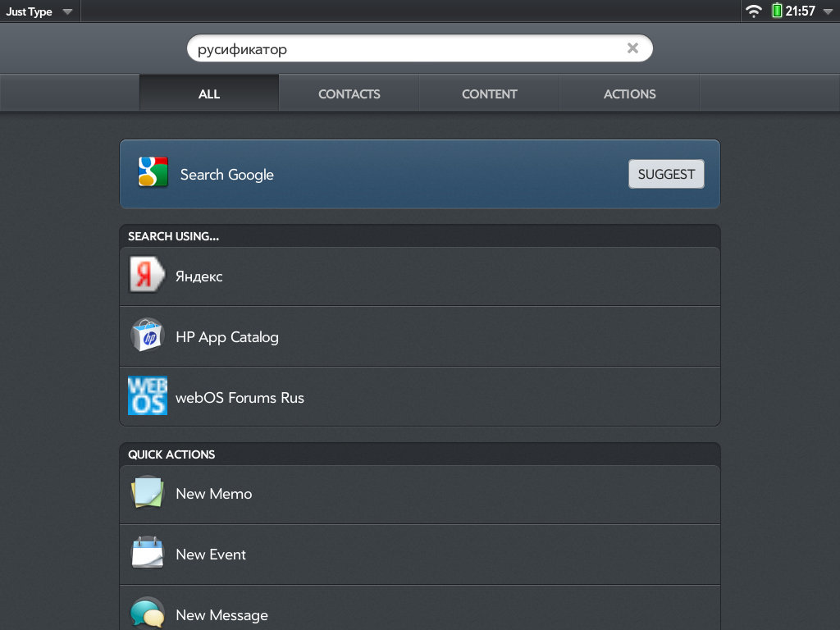The image size is (840, 630).
Task: Create a New Memo
Action: point(420,495)
